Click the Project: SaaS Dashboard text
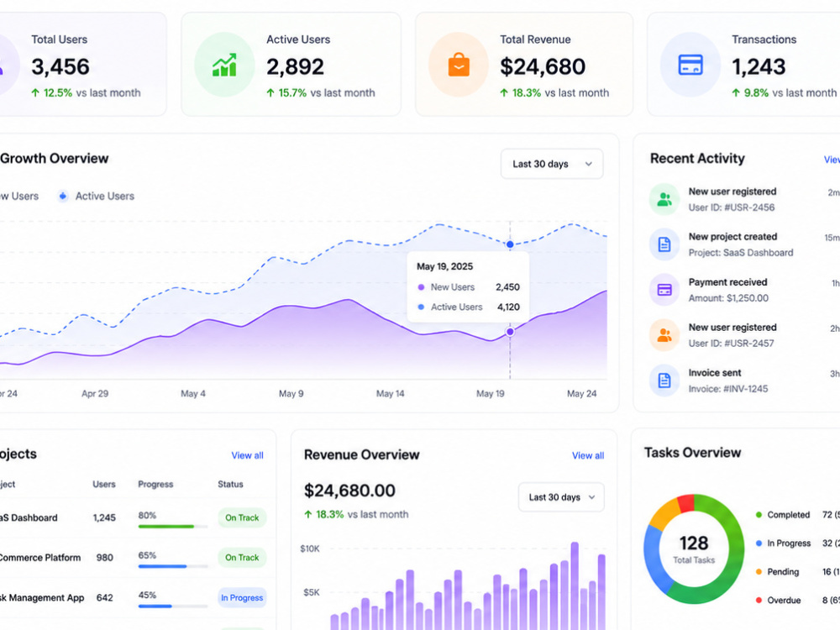Viewport: 840px width, 630px height. [x=741, y=252]
